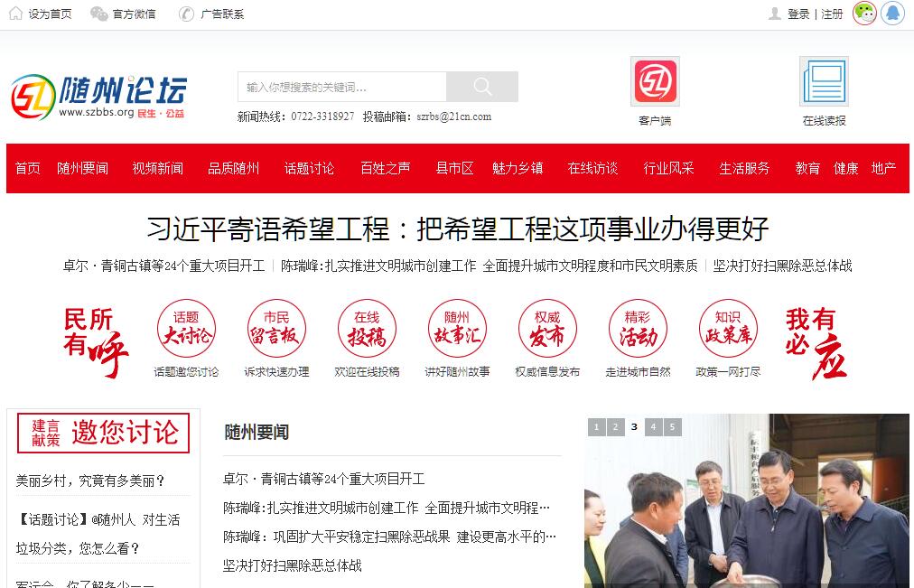Click the 登录 login link

click(x=798, y=14)
